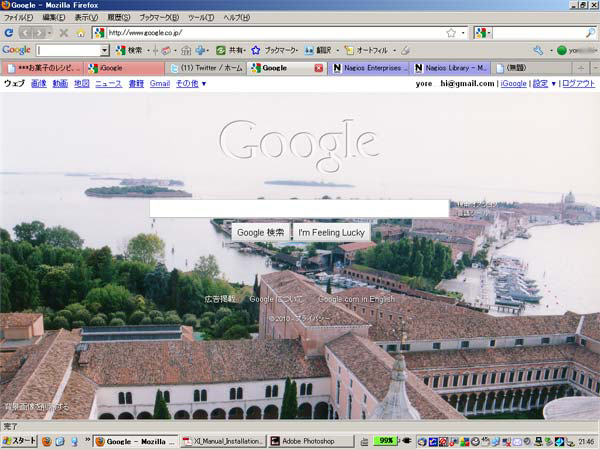Click the search magnifier in the search bar
The height and width of the screenshot is (450, 600).
point(590,33)
